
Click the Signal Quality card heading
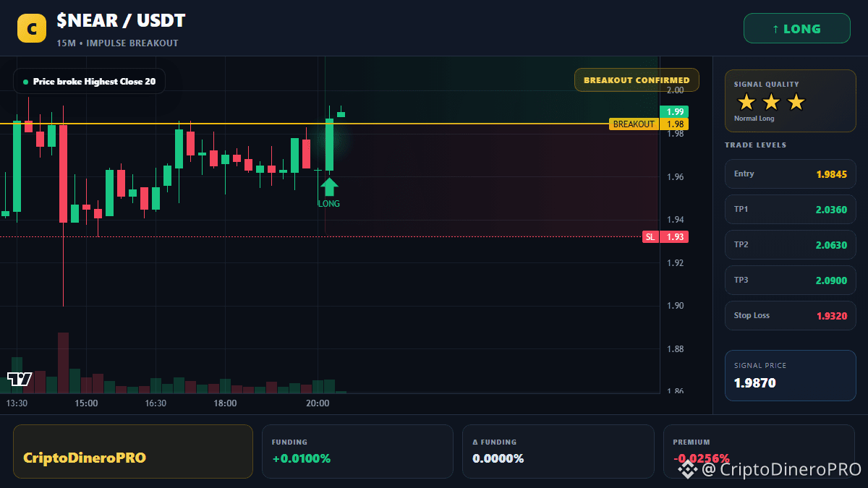[x=767, y=85]
